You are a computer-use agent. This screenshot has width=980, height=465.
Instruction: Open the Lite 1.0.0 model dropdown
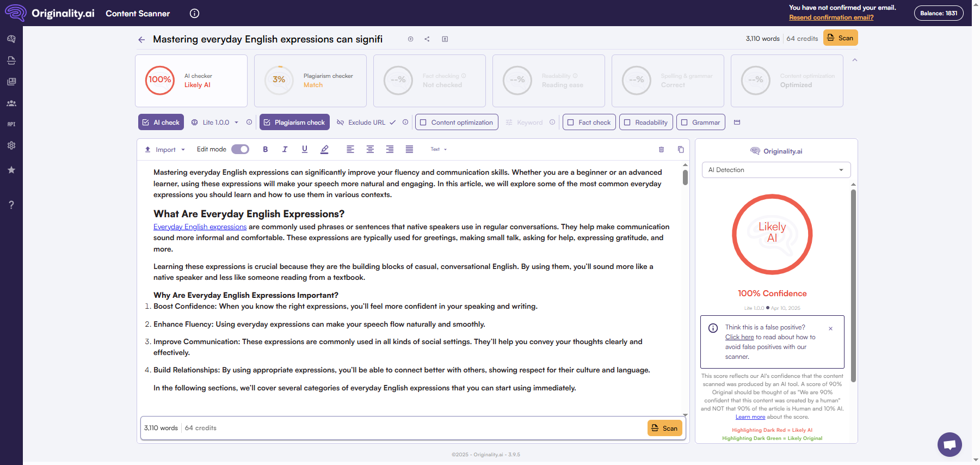(215, 122)
